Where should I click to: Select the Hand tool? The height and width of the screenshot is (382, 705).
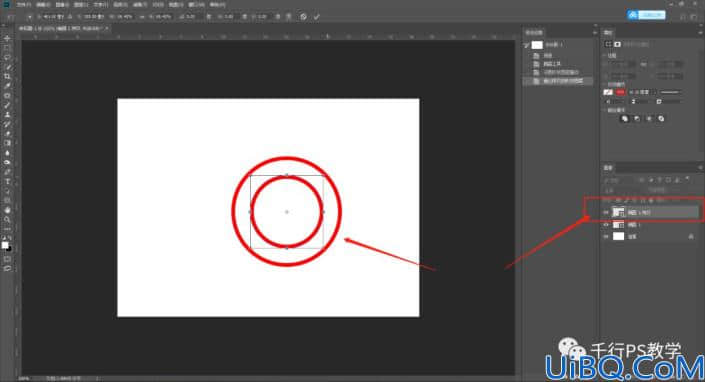[7, 210]
